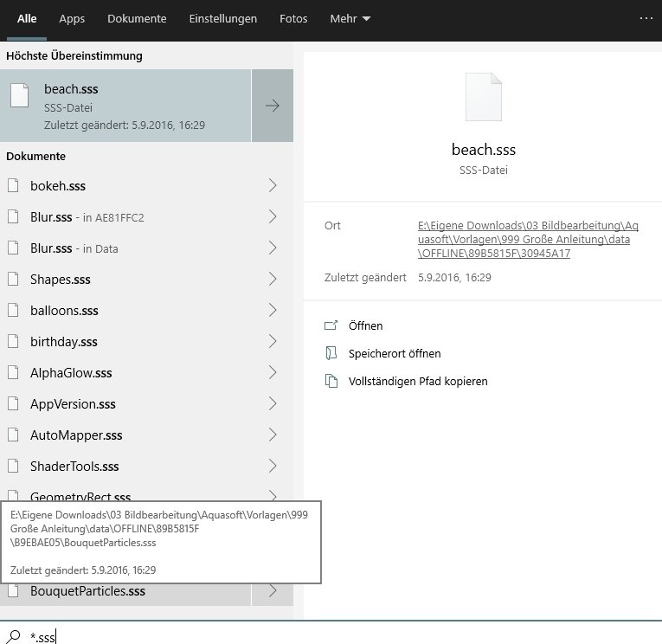Screen dimensions: 662x644
Task: Open the three-dot options menu
Action: [646, 18]
